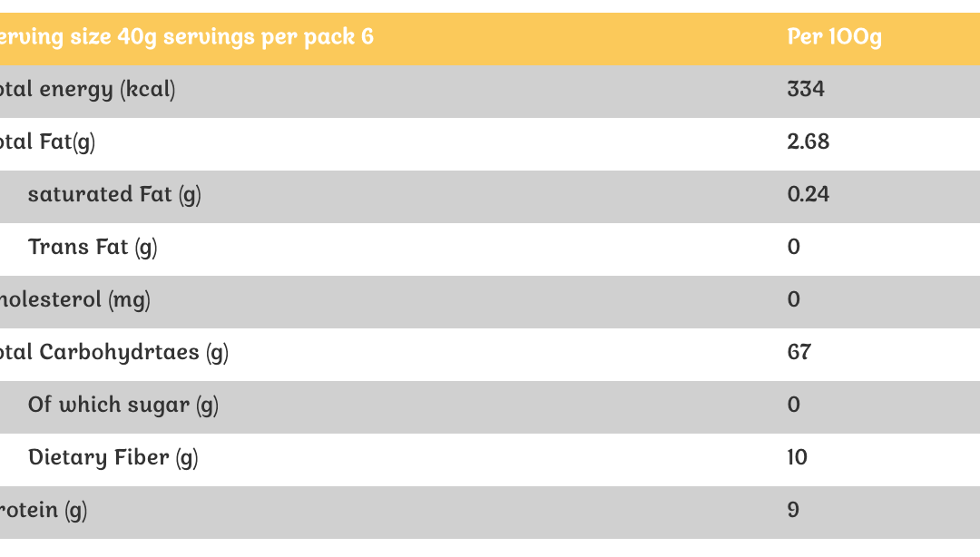Click the 2.68 total fat value
The width and height of the screenshot is (980, 557).
808,142
